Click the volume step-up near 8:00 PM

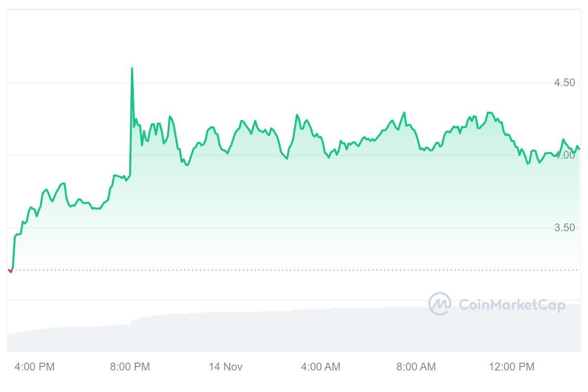point(132,321)
